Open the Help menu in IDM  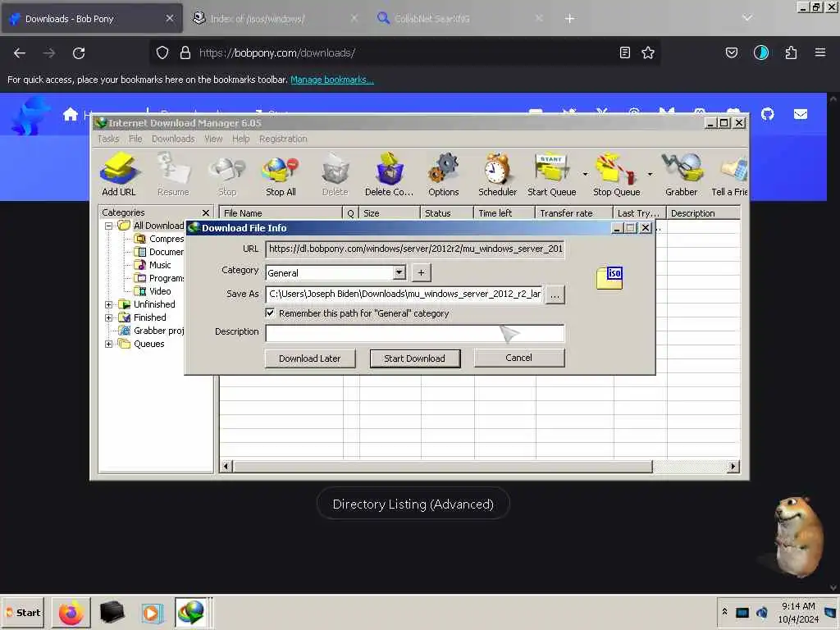coord(240,139)
